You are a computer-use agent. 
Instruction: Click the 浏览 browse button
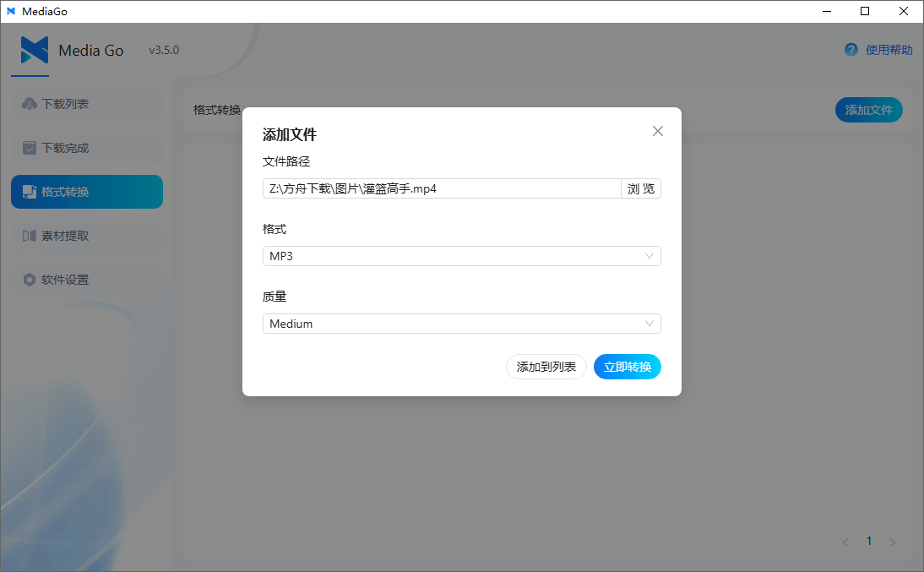click(641, 188)
